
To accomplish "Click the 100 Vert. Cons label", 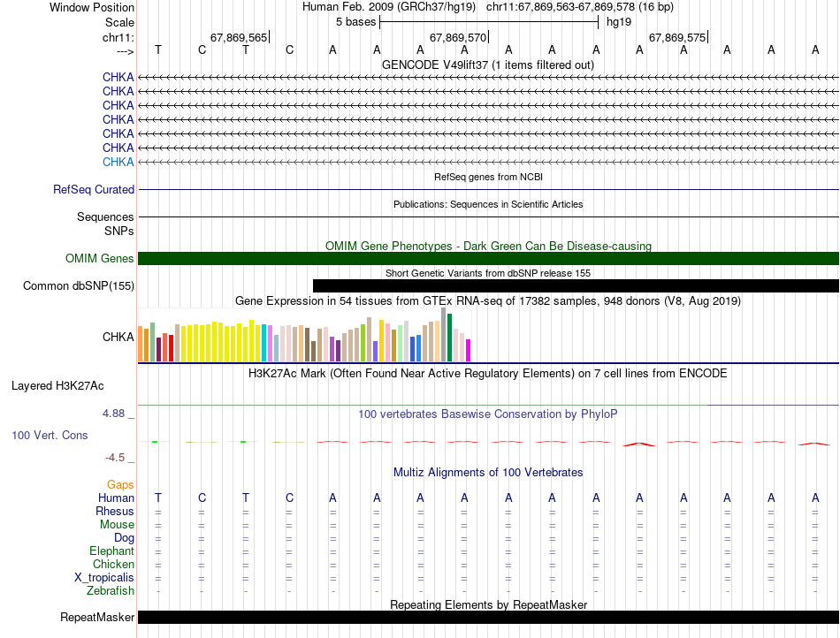I will (x=50, y=435).
